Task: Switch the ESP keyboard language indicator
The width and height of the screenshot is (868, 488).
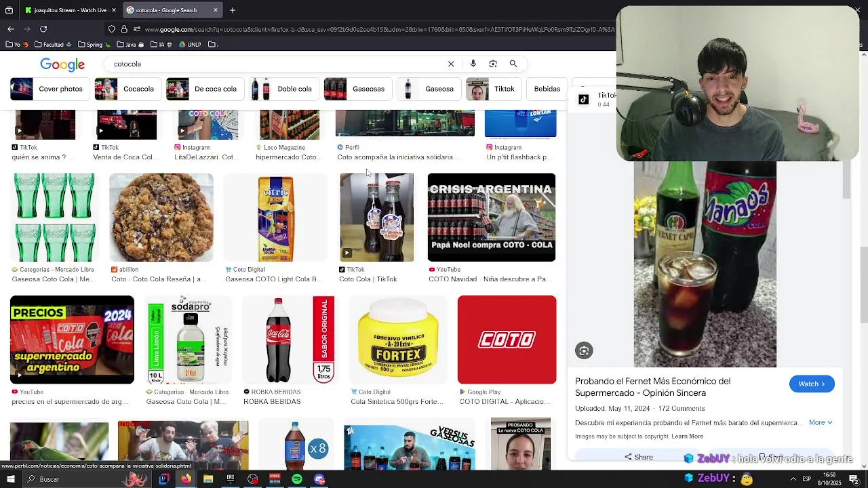Action: tap(806, 479)
